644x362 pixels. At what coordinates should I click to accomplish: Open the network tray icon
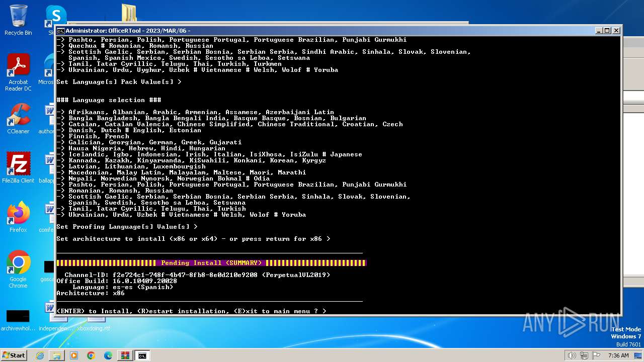pos(583,355)
